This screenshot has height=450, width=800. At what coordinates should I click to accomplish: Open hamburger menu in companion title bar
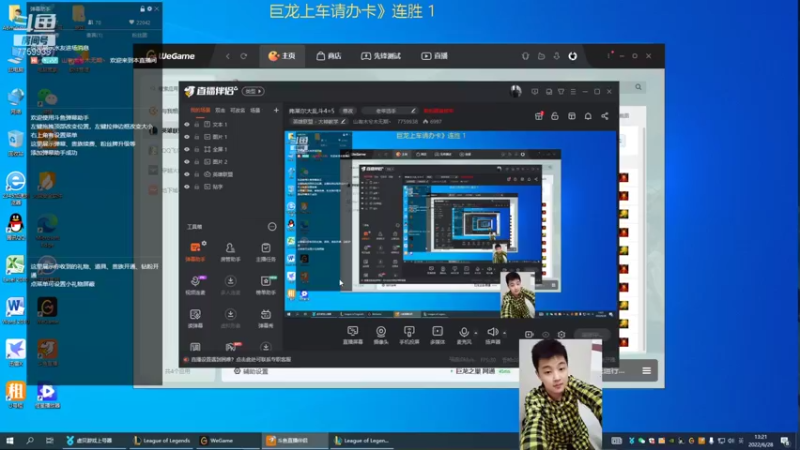click(573, 92)
